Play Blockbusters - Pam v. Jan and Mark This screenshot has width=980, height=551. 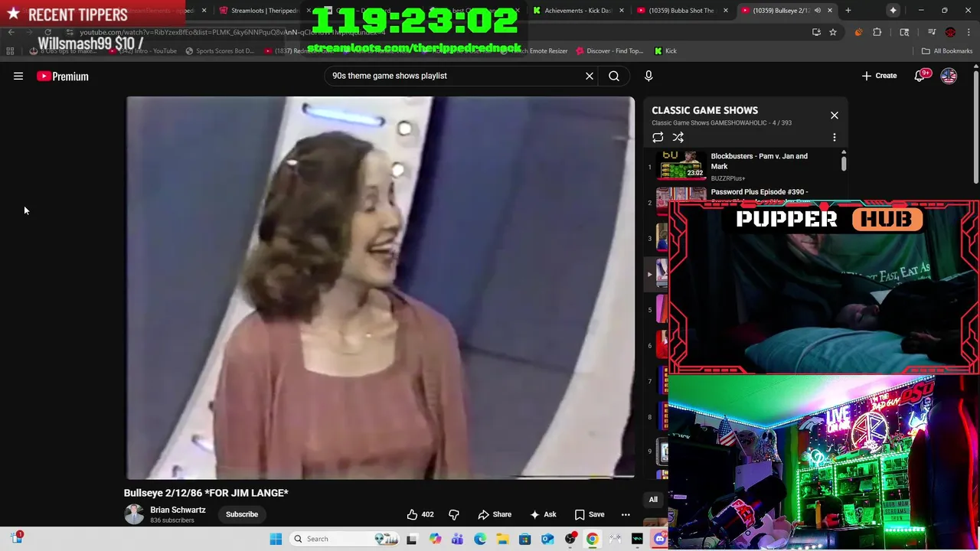(x=746, y=166)
